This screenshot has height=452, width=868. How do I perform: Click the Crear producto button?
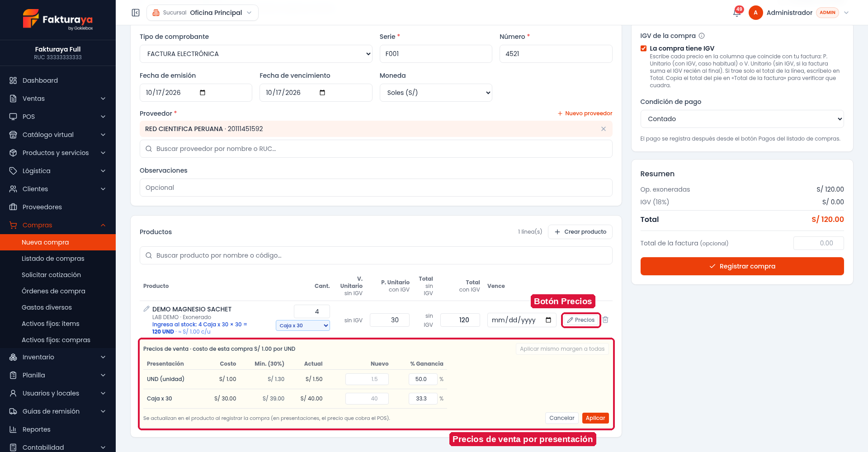pos(580,232)
